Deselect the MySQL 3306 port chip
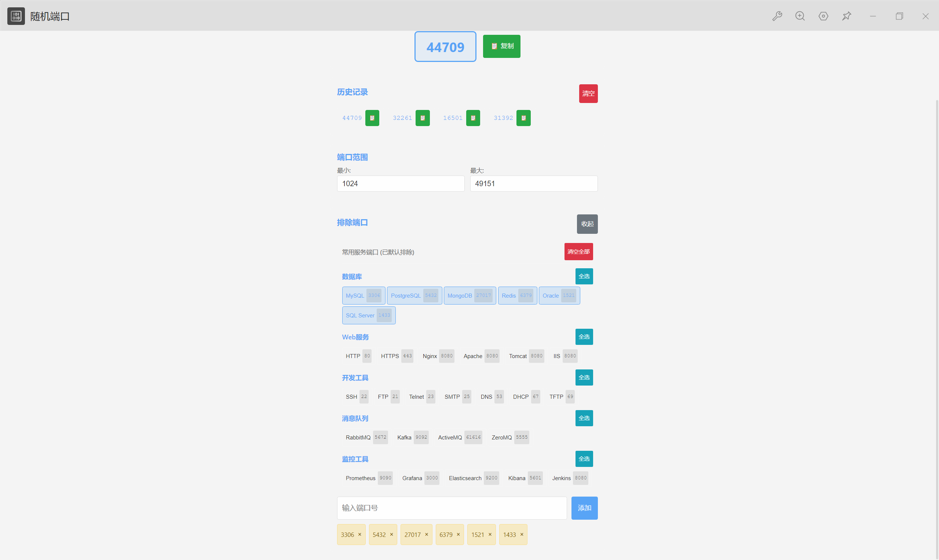This screenshot has width=939, height=560. coord(363,295)
